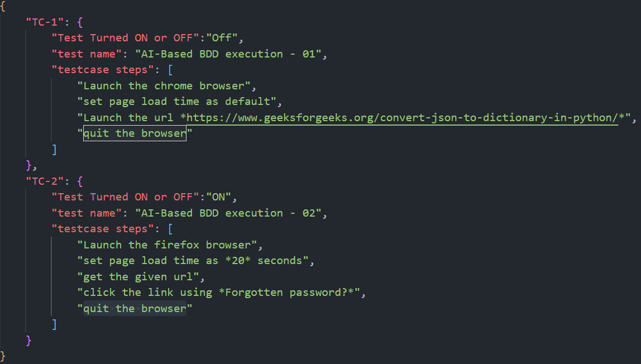Click the closing bracket of TC-1 steps

point(54,150)
